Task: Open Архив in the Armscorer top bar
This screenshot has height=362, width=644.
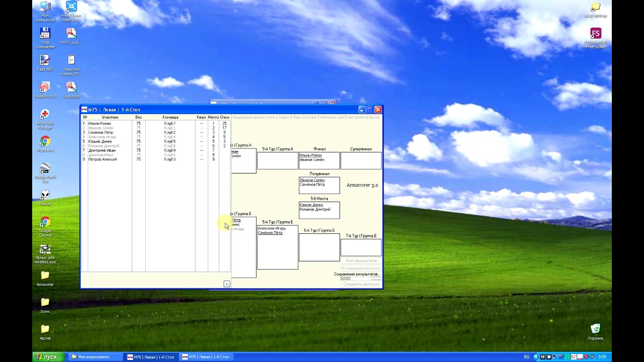Action: [x=374, y=117]
